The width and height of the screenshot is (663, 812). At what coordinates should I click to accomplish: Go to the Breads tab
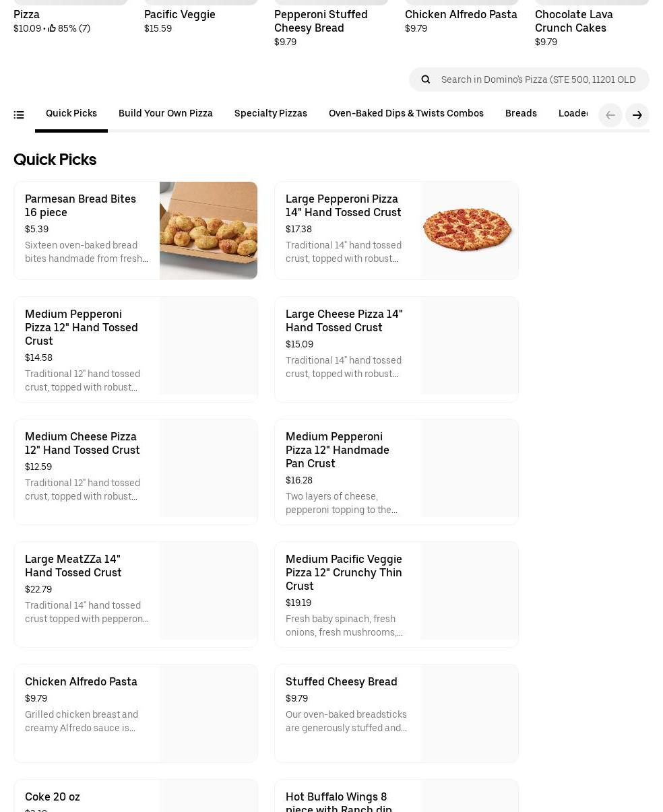pyautogui.click(x=521, y=113)
